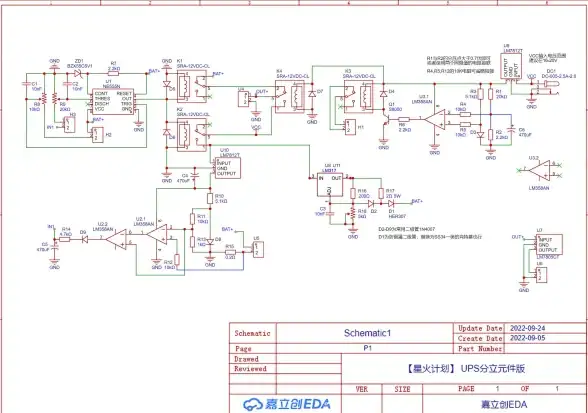588x413 pixels.
Task: Select diode D3 below resistor R3
Action: click(481, 134)
